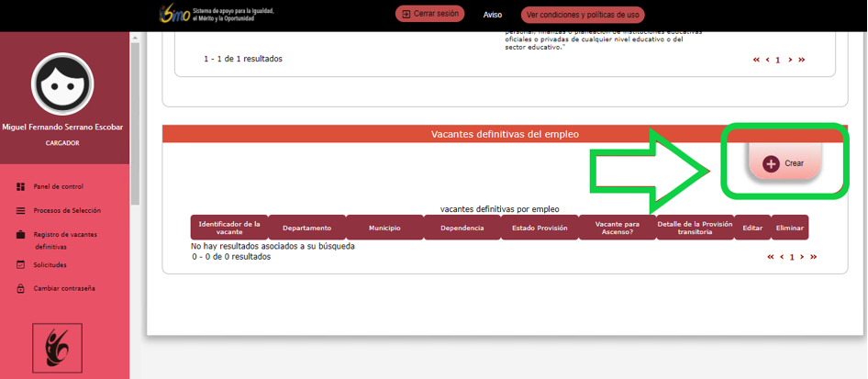
Task: Click the sidebar vertical scrollbar
Action: [x=136, y=119]
